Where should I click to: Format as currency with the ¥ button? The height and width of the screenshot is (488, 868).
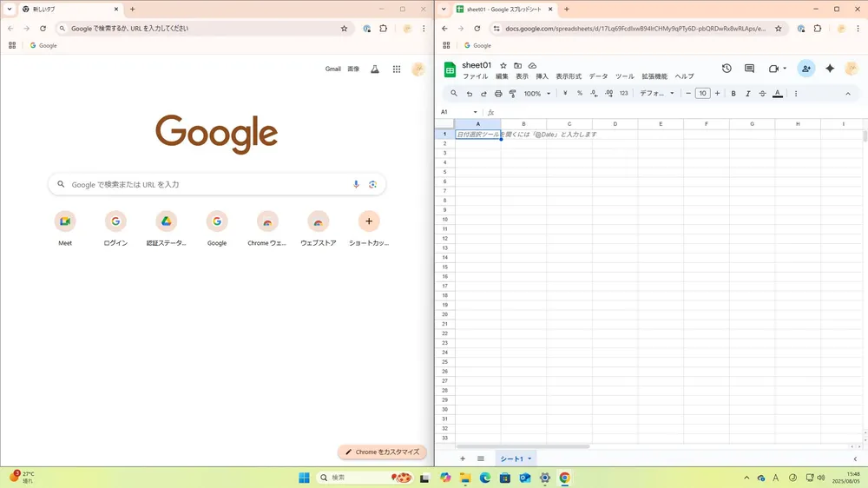(x=565, y=94)
